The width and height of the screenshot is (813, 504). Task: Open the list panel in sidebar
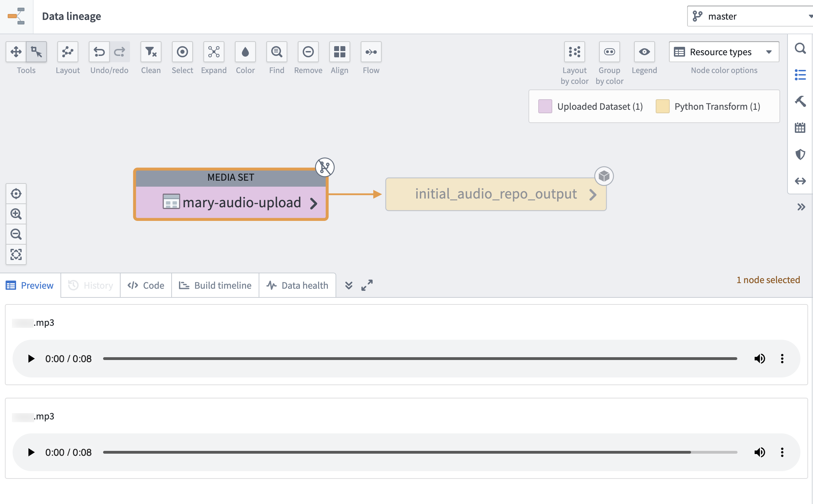(x=800, y=75)
